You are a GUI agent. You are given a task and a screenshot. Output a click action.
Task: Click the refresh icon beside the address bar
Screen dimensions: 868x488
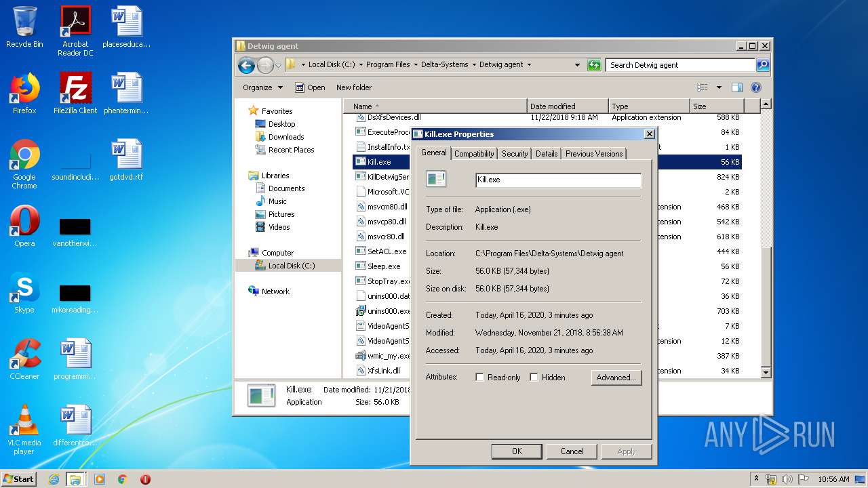[x=594, y=65]
